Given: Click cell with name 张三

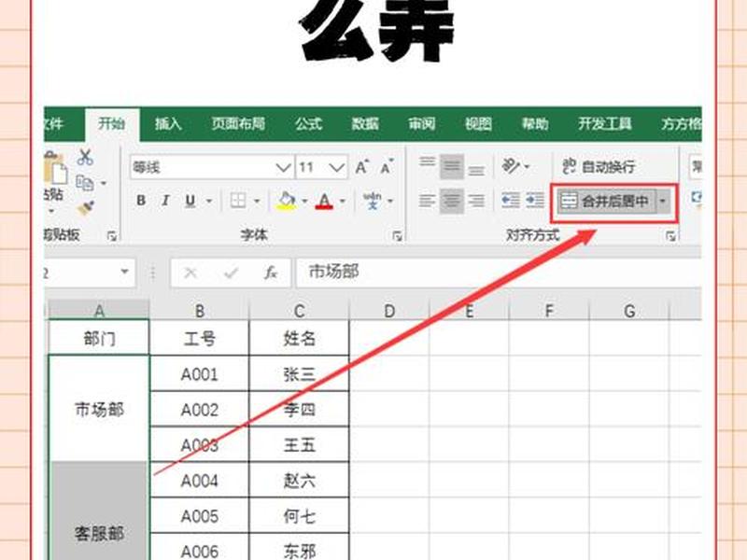Looking at the screenshot, I should pos(300,374).
